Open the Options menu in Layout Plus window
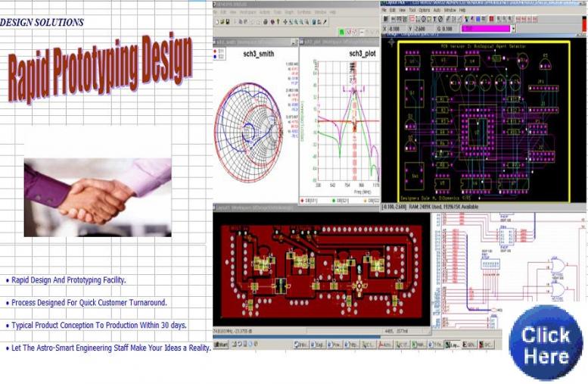This screenshot has width=588, height=384. pos(424,10)
